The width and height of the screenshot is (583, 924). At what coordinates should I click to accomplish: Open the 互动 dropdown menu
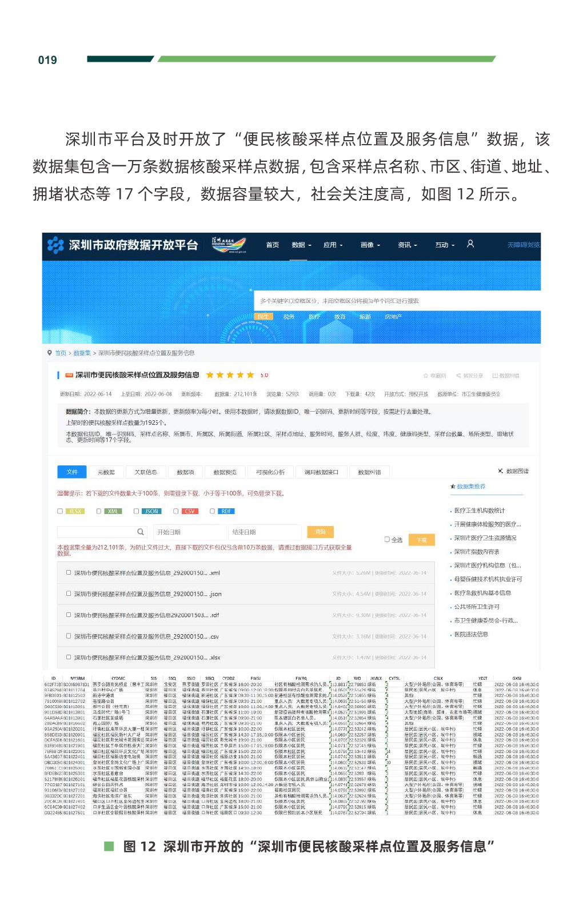[445, 245]
